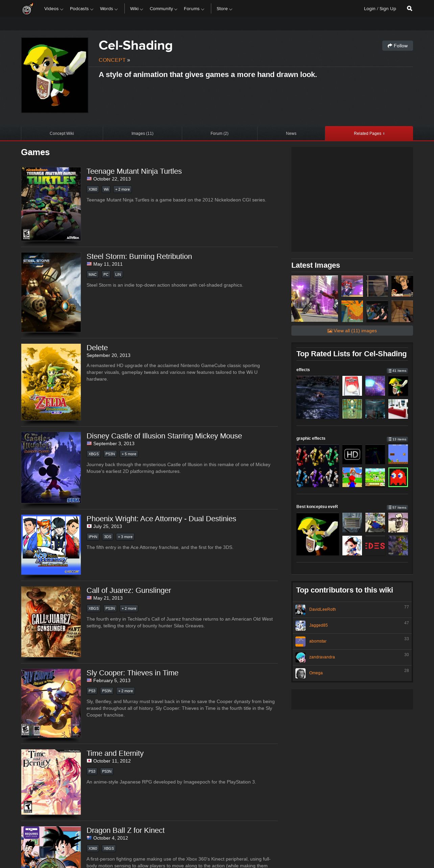Open Teenage Mutant Ninja Turtles game title
This screenshot has width=434, height=868.
click(x=134, y=171)
